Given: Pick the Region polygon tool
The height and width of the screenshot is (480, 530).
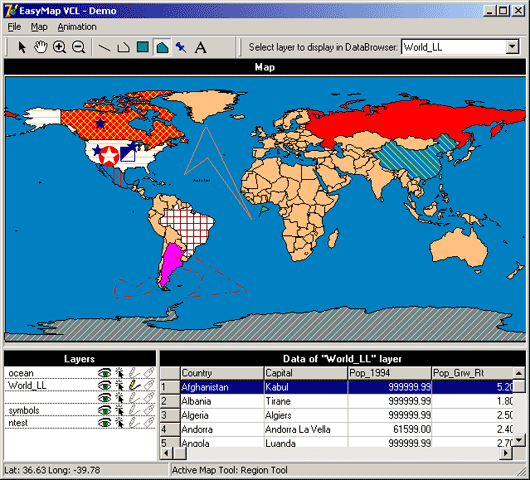Looking at the screenshot, I should pyautogui.click(x=162, y=47).
